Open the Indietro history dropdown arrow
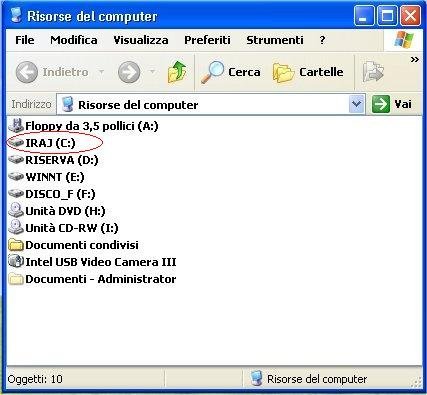This screenshot has height=395, width=427. click(101, 71)
